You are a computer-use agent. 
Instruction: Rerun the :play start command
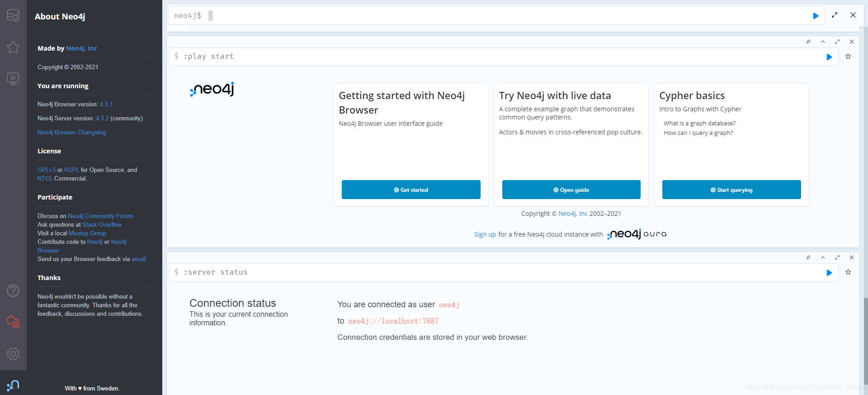(x=829, y=57)
